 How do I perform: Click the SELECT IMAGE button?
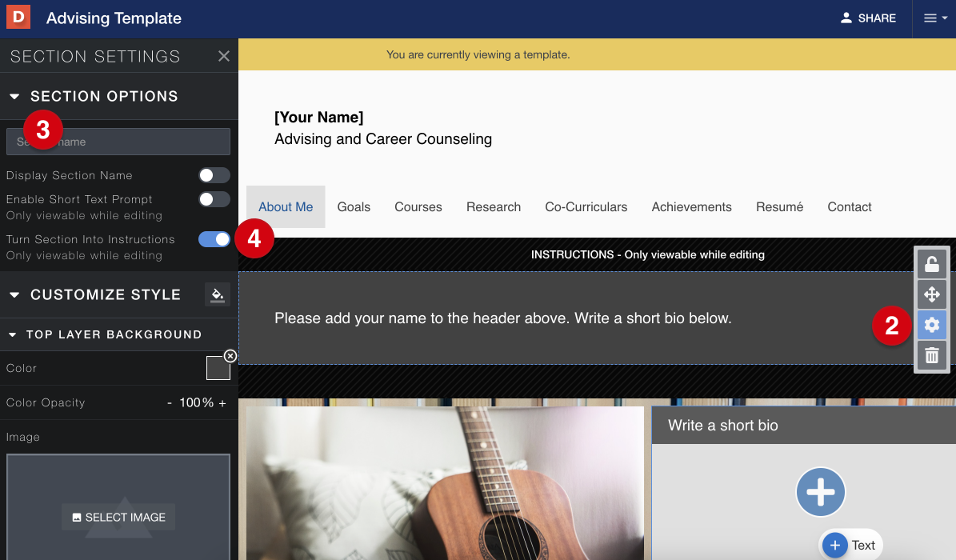pyautogui.click(x=118, y=518)
